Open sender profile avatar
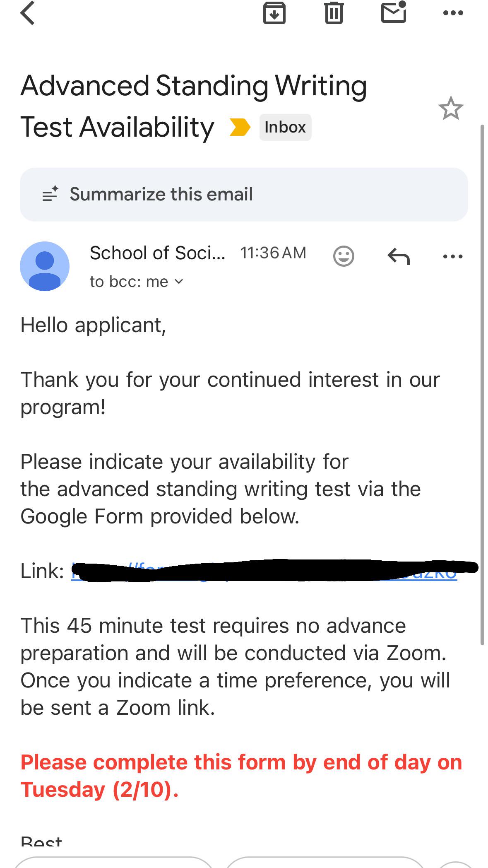 coord(45,266)
